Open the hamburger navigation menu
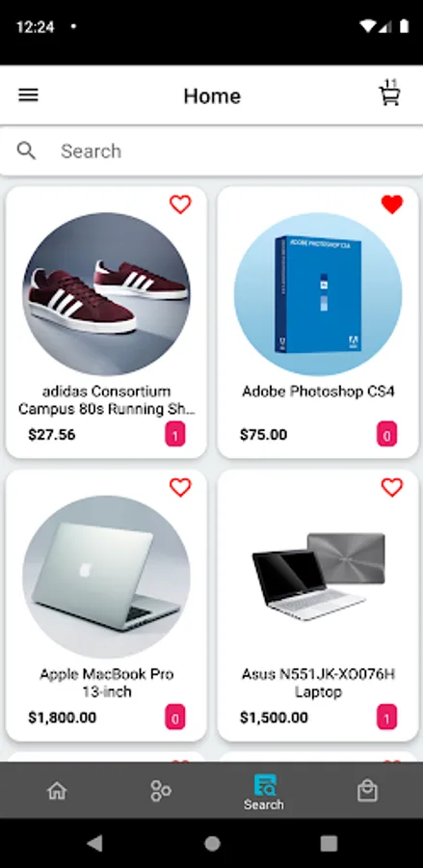Screen dimensions: 423x868 (x=28, y=95)
